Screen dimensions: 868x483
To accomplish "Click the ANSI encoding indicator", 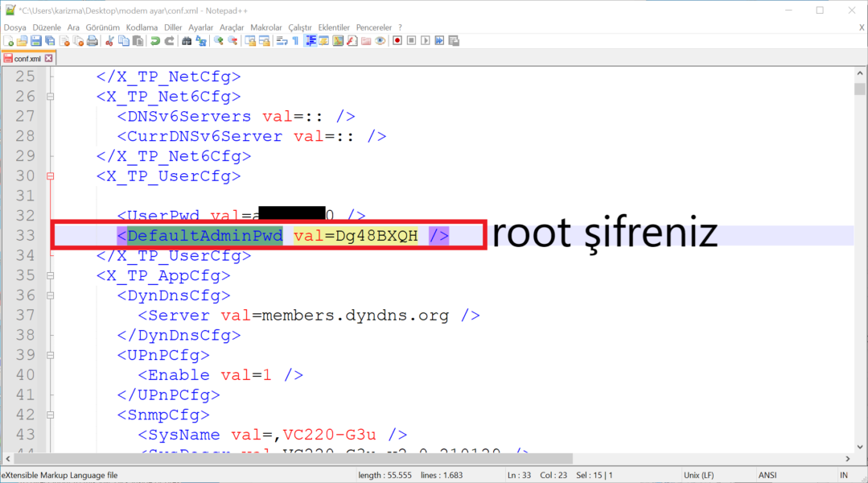I will [767, 475].
